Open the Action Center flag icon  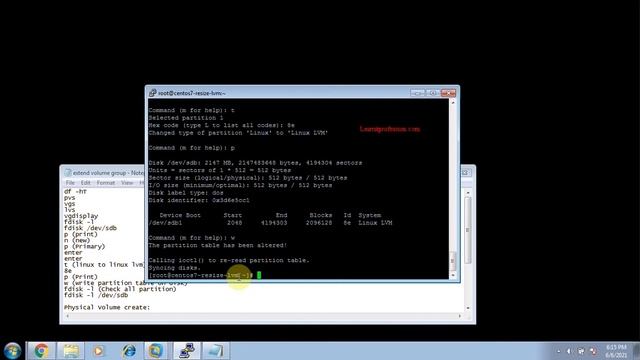tap(593, 351)
